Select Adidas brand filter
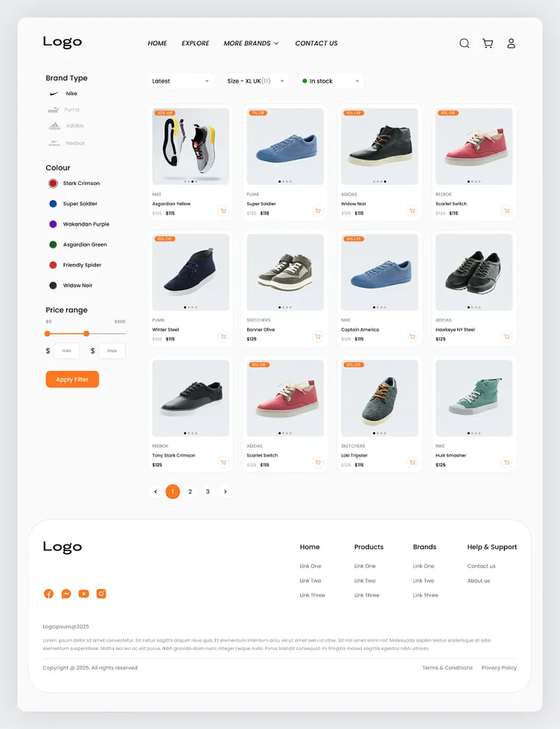The image size is (560, 729). tap(66, 126)
